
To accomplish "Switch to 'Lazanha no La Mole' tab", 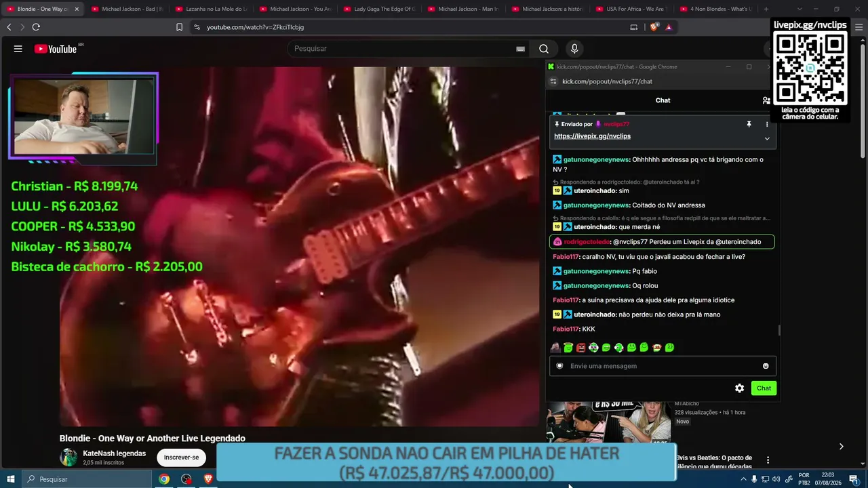I will [x=210, y=9].
